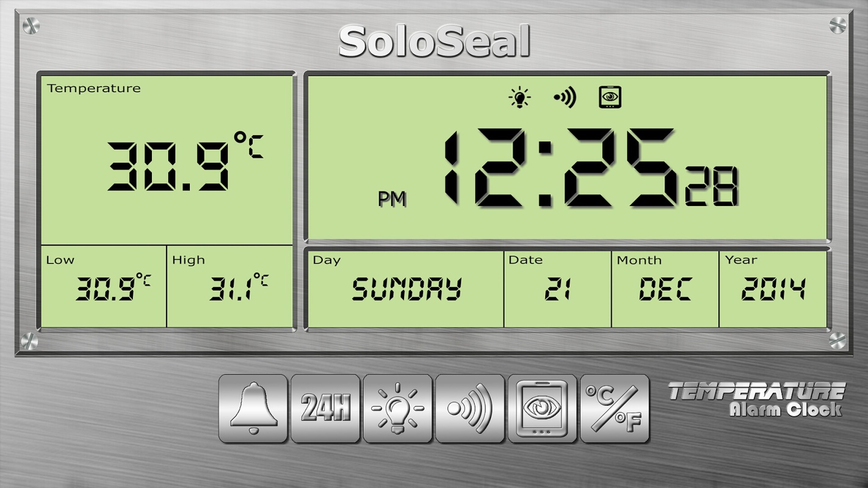The width and height of the screenshot is (868, 488).
Task: Click the day value SUNDAY
Action: click(x=407, y=289)
